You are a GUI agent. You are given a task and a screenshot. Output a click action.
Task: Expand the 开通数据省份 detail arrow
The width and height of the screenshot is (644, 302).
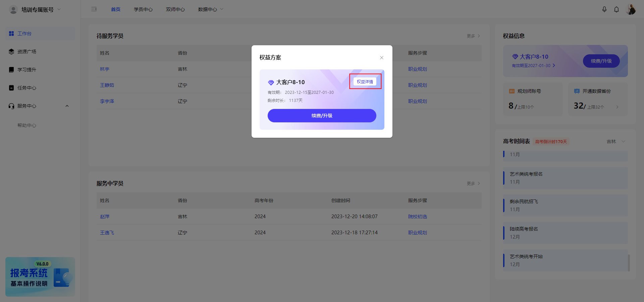(x=618, y=107)
